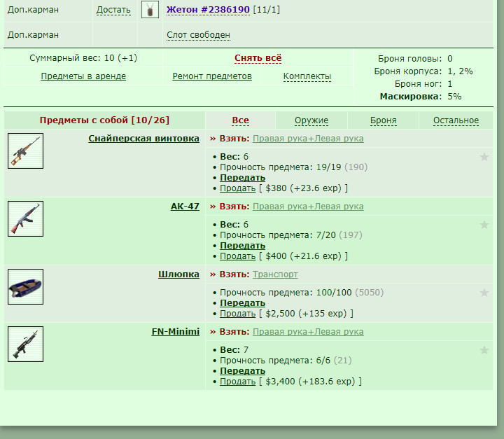
Task: Click the Броня корпуса: 1, 2% value
Action: click(x=460, y=71)
